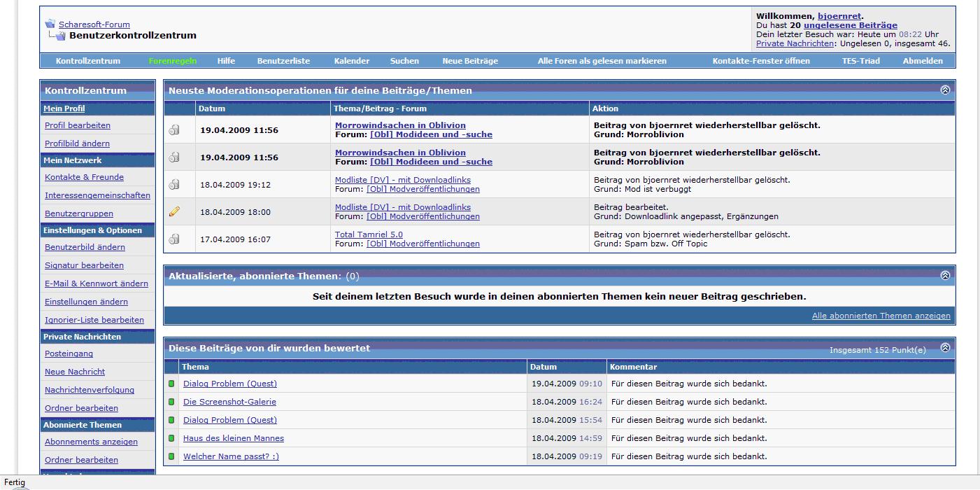Click pencil edit icon beside 18.04.2009 18:00 entry

(x=174, y=211)
